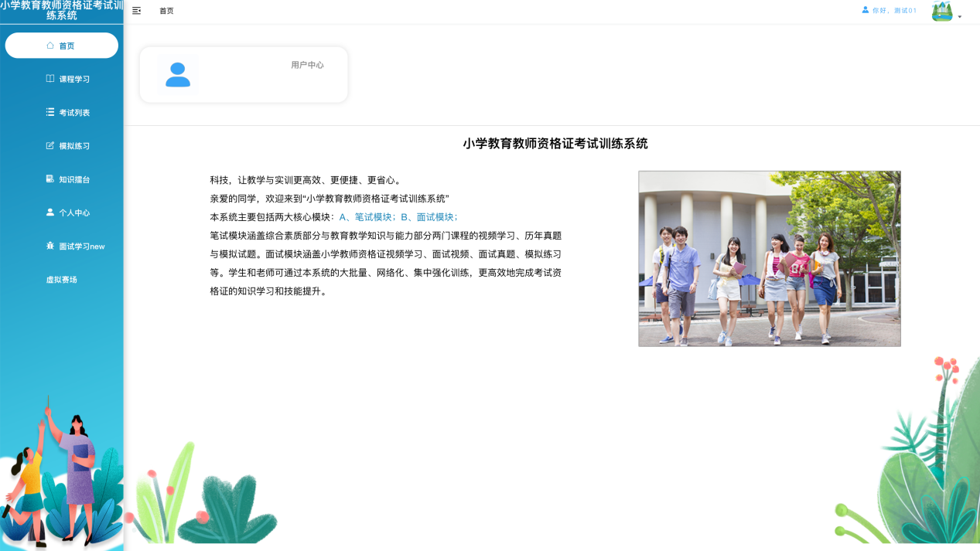
Task: Click the system title at top of sidebar
Action: [62, 11]
